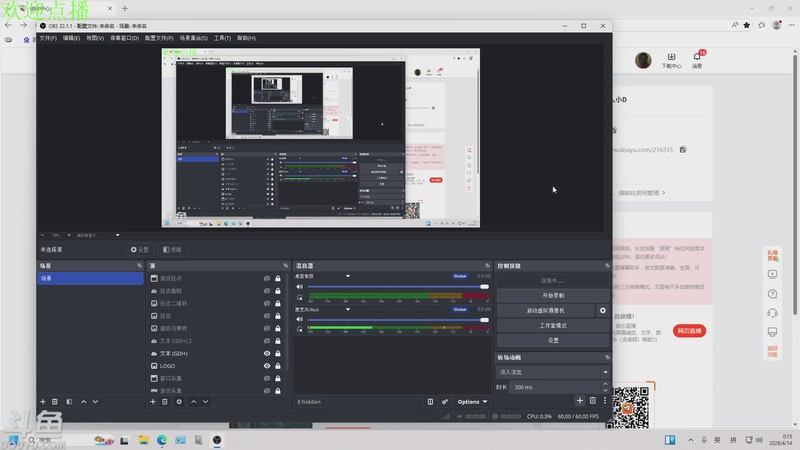Move source up with arrow in Sources panel
This screenshot has width=800, height=450.
193,402
